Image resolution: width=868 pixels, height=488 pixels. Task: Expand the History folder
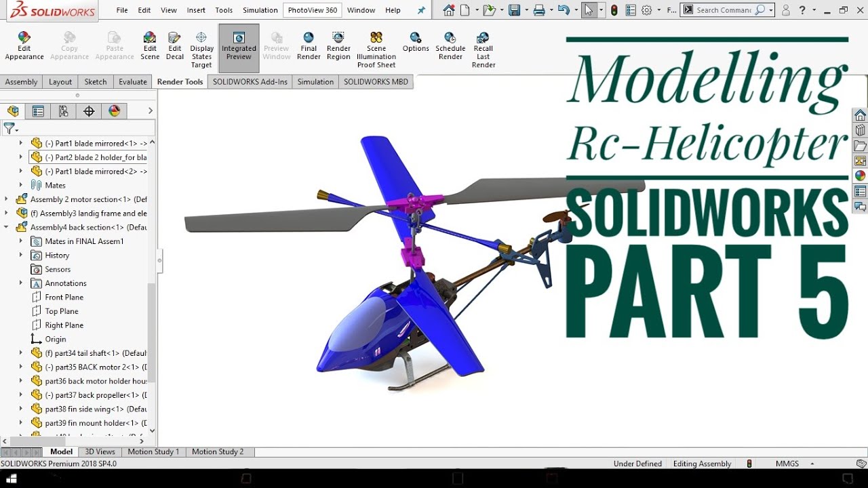tap(21, 256)
